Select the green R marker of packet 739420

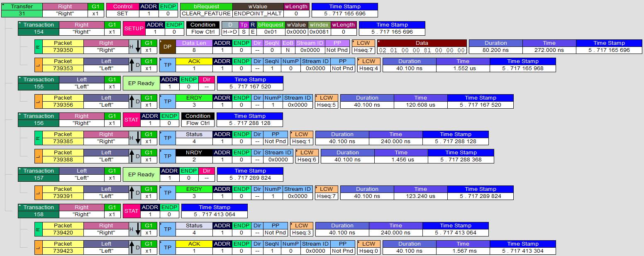38,229
